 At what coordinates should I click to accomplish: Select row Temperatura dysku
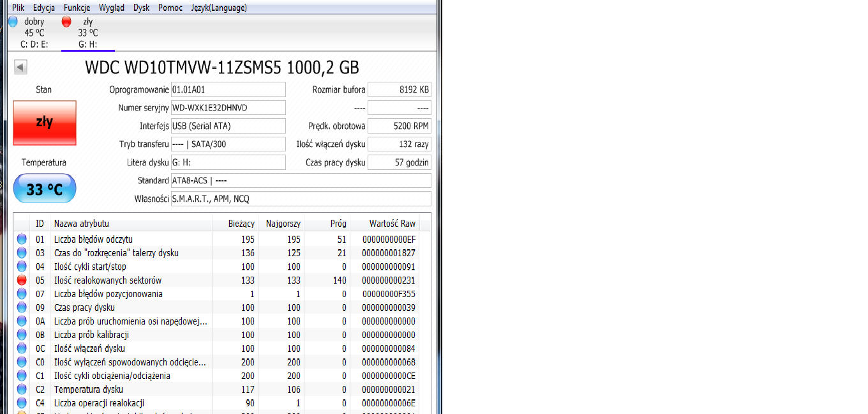216,389
